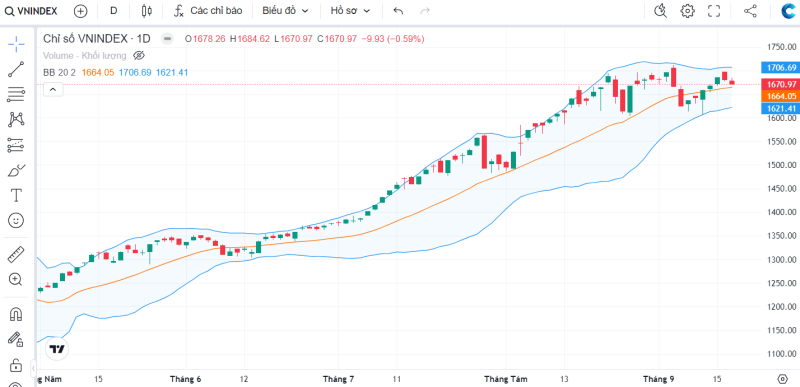
Task: Toggle stay in drawing mode pencil-lock
Action: tap(16, 339)
